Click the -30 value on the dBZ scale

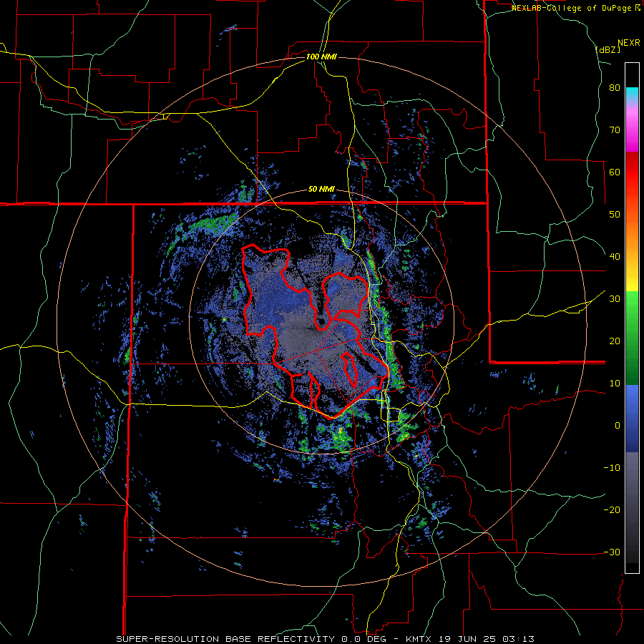[612, 552]
